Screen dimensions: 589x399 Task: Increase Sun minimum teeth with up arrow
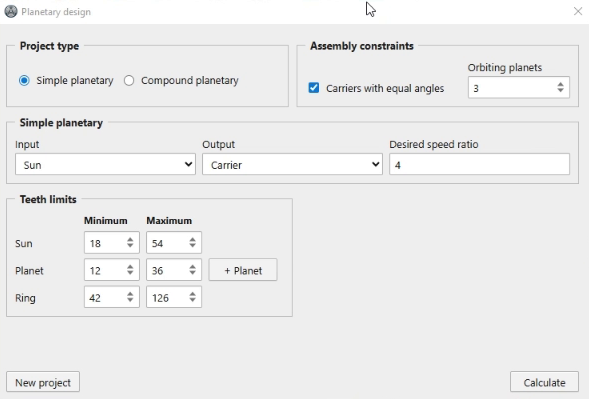point(130,239)
